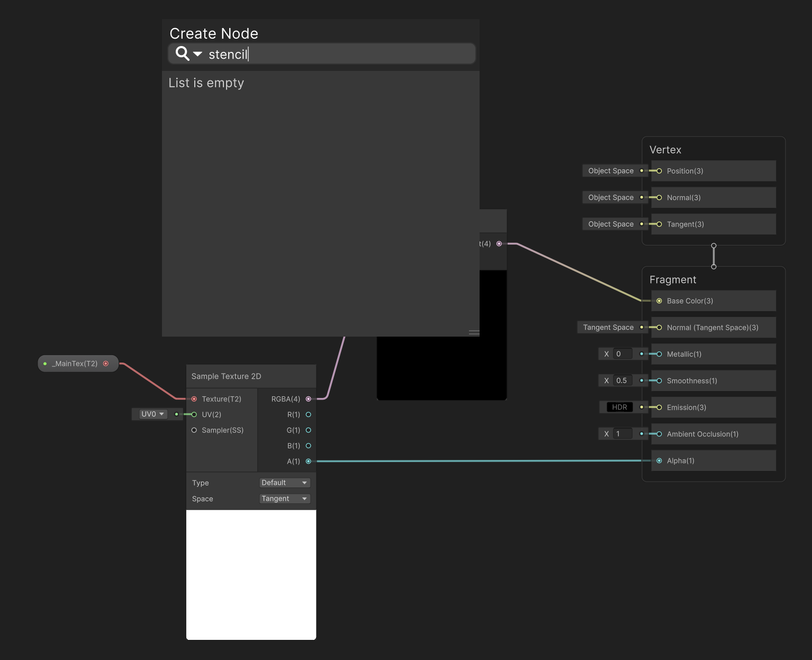Click the Normal (Tangent Space)(3) port
Image resolution: width=812 pixels, height=660 pixels.
tap(659, 328)
